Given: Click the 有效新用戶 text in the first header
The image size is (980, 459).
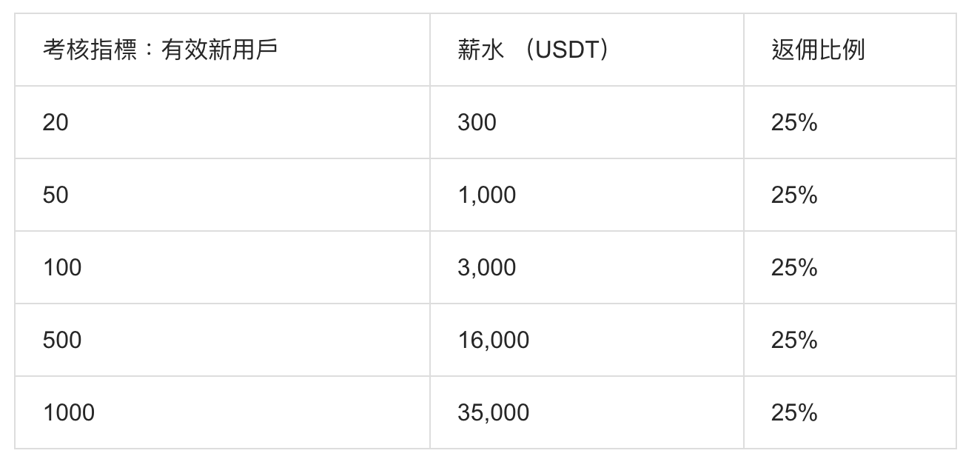Looking at the screenshot, I should click(219, 50).
